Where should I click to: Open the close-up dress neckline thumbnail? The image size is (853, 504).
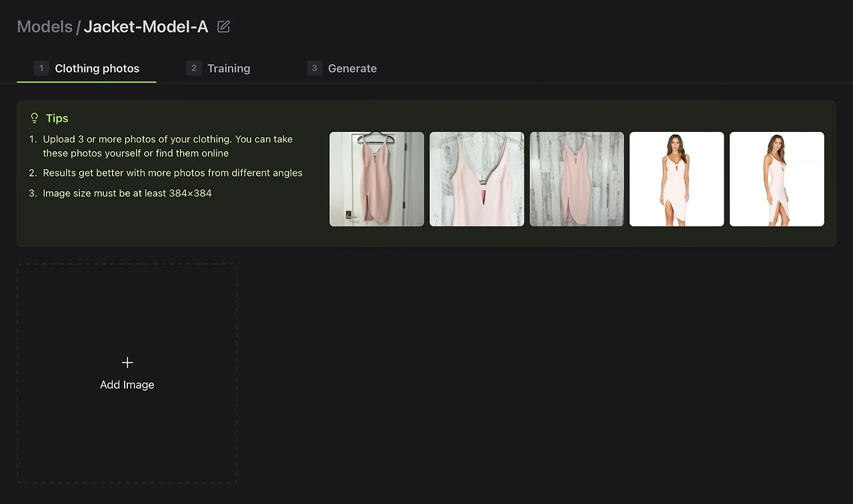[x=476, y=179]
